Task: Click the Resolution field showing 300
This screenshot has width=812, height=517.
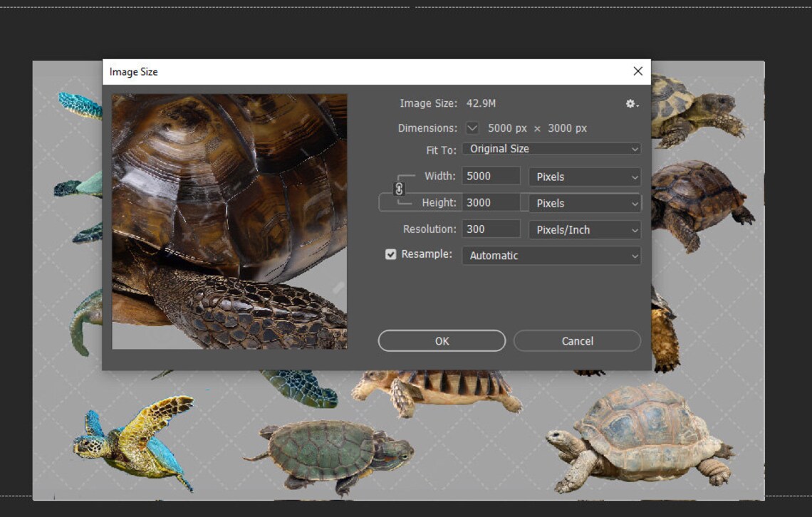Action: (x=491, y=229)
